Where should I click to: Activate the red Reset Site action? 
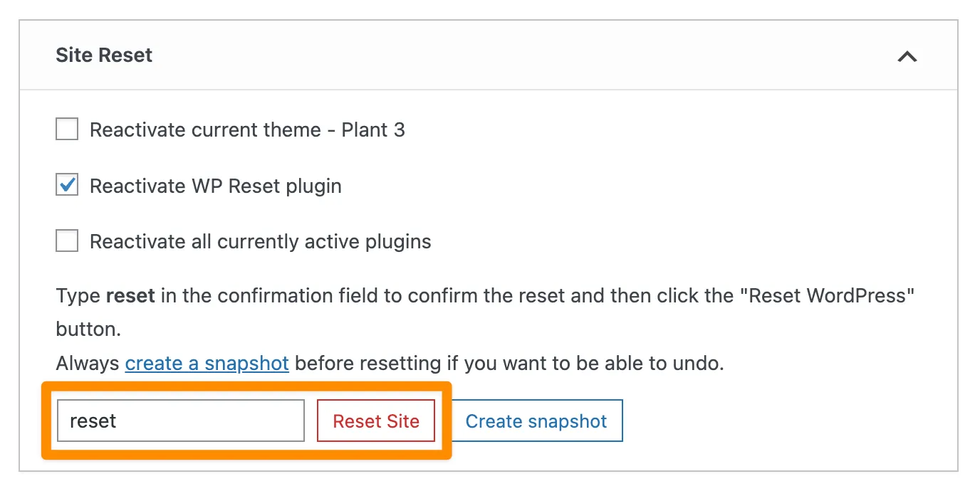375,421
